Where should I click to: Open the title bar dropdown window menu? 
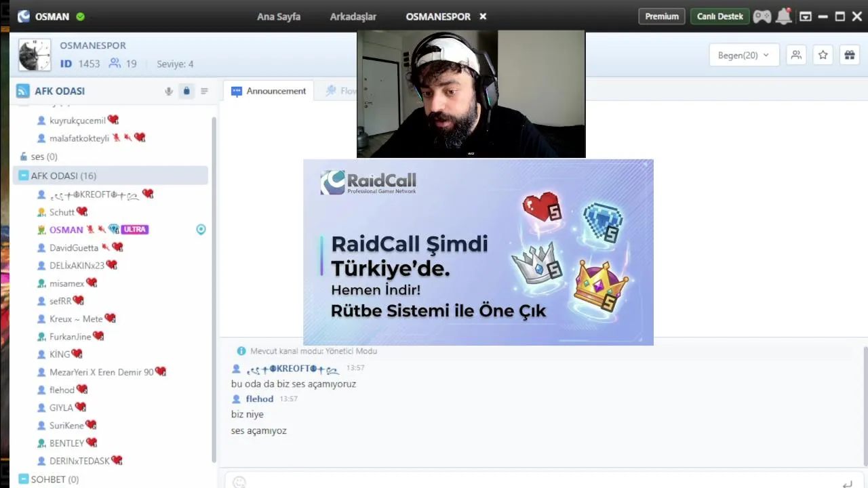coord(806,16)
